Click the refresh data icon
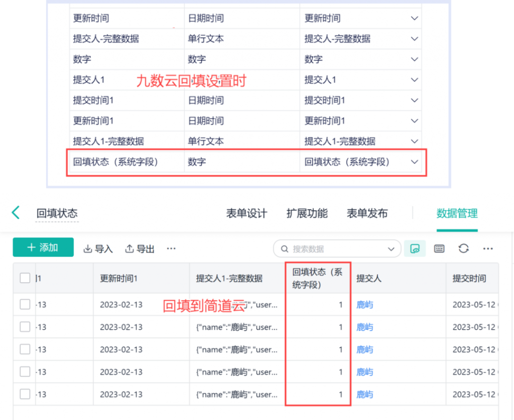This screenshot has height=420, width=514. click(x=464, y=249)
